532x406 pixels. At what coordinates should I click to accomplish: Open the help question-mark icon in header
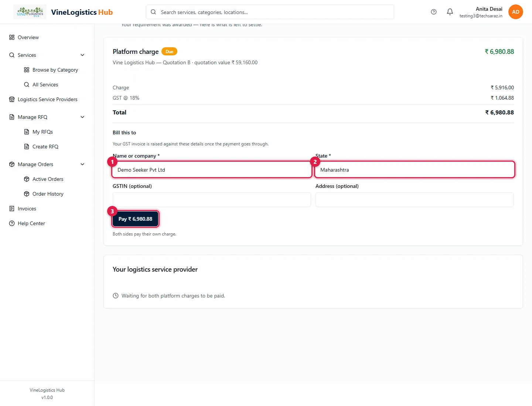[x=434, y=12]
